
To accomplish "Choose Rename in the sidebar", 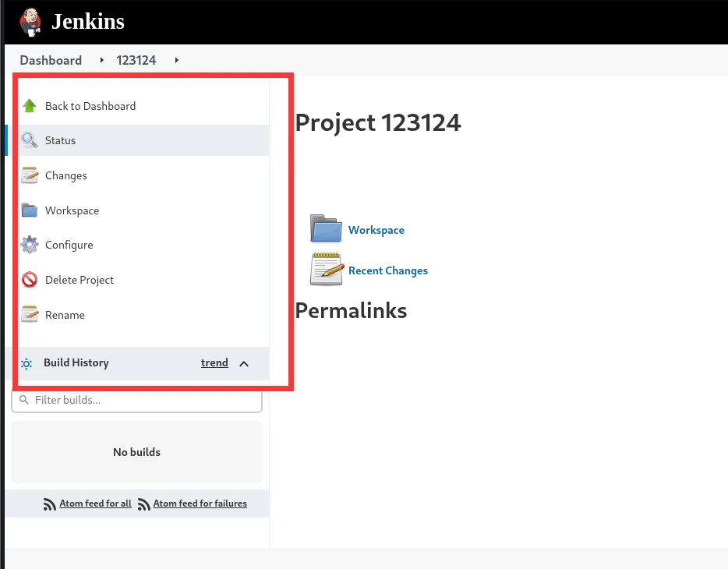I will (65, 315).
